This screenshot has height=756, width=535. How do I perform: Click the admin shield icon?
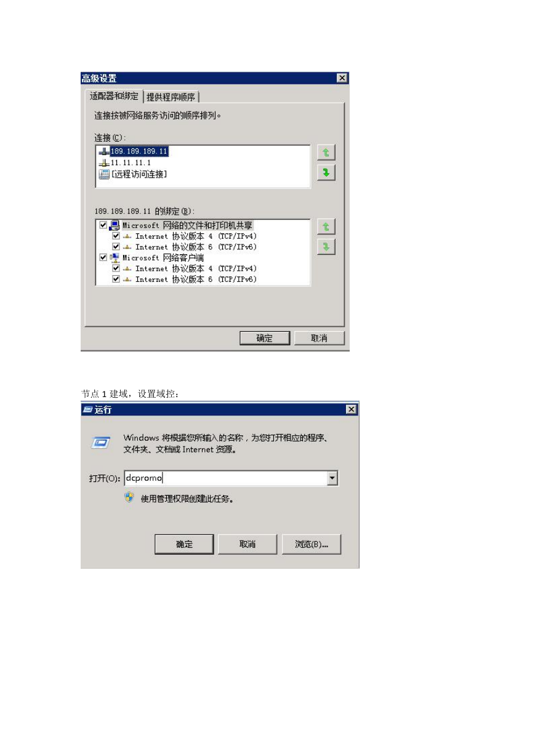click(129, 497)
